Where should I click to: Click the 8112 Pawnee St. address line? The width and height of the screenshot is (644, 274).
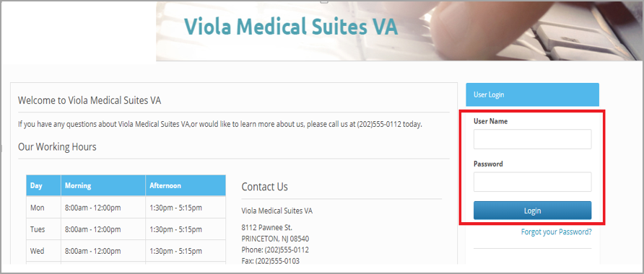[x=267, y=228]
